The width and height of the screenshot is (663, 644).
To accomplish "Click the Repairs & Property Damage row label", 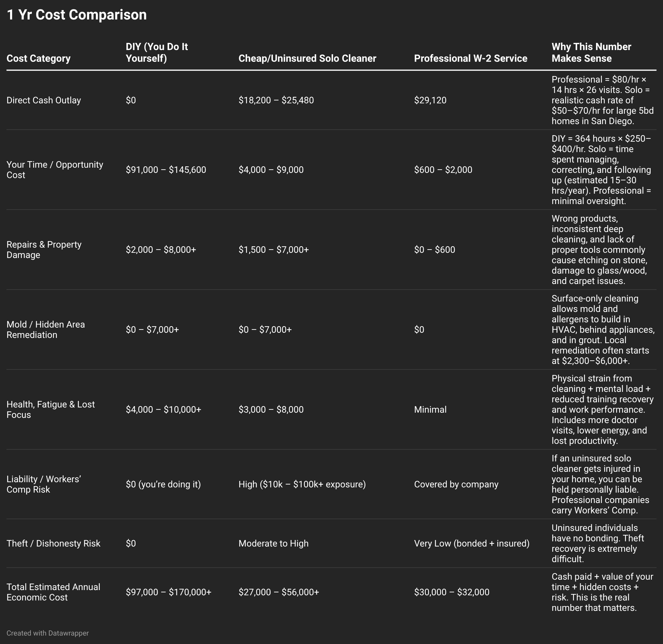I will [44, 250].
